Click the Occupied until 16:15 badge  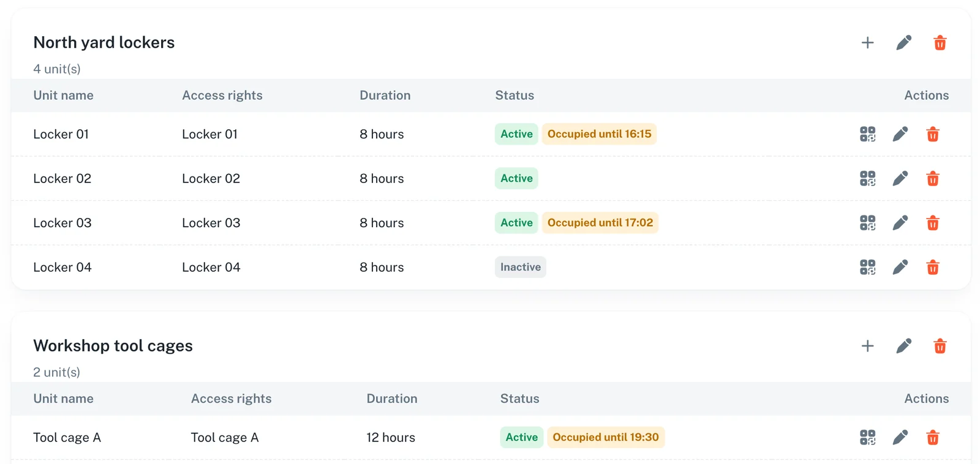[x=599, y=134]
